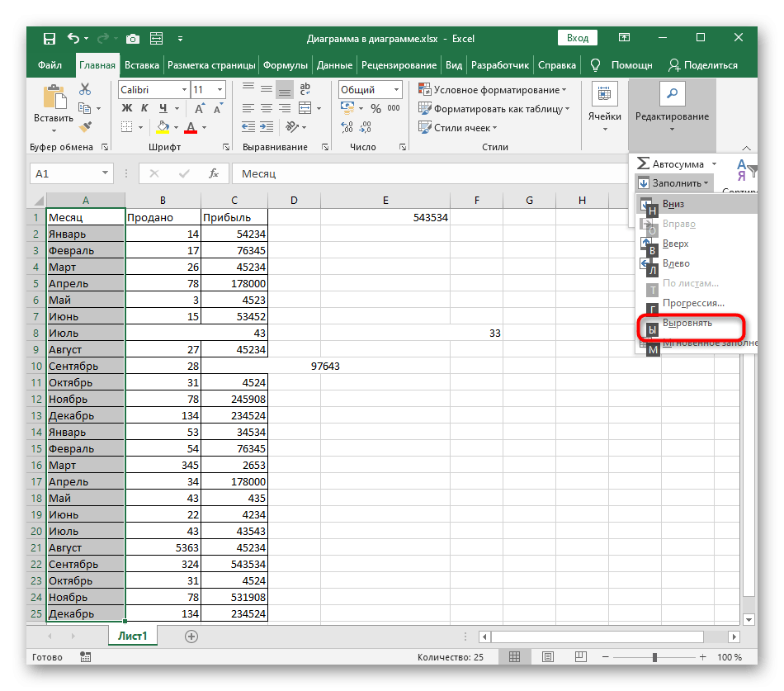
Task: Align text right in the cell
Action: pos(285,108)
